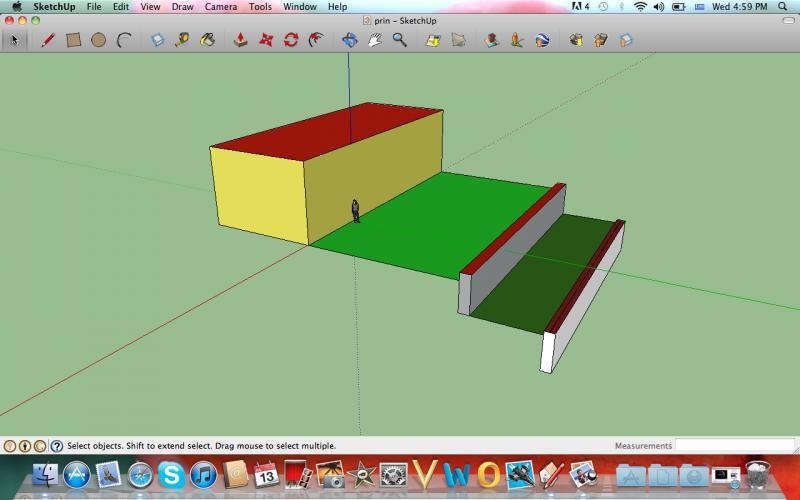Open Get Models from 3D Warehouse
The height and width of the screenshot is (500, 800).
click(576, 40)
